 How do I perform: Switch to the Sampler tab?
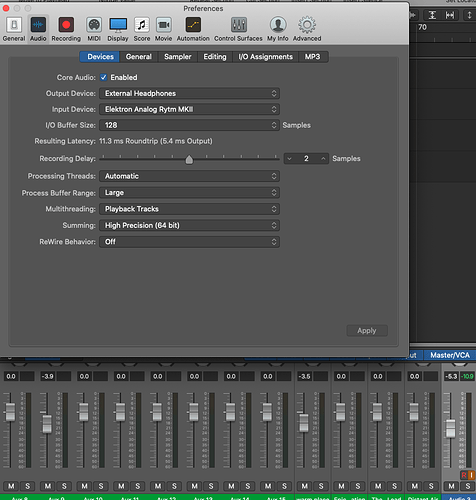point(178,57)
